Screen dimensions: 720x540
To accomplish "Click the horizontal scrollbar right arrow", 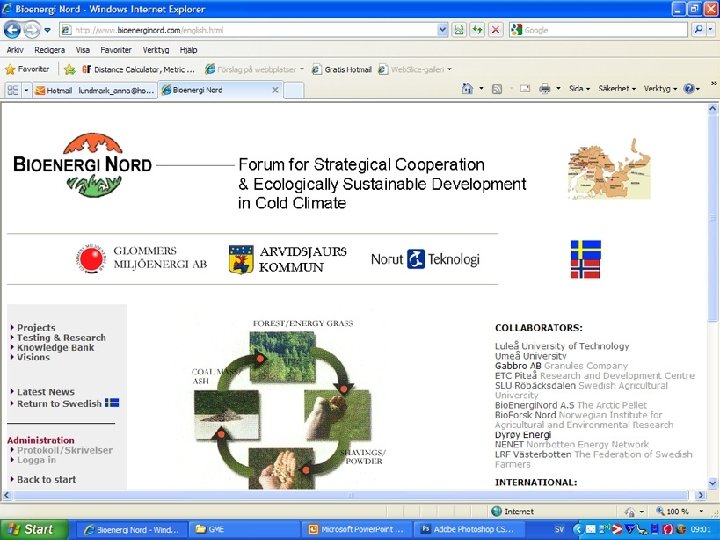I will pos(700,495).
